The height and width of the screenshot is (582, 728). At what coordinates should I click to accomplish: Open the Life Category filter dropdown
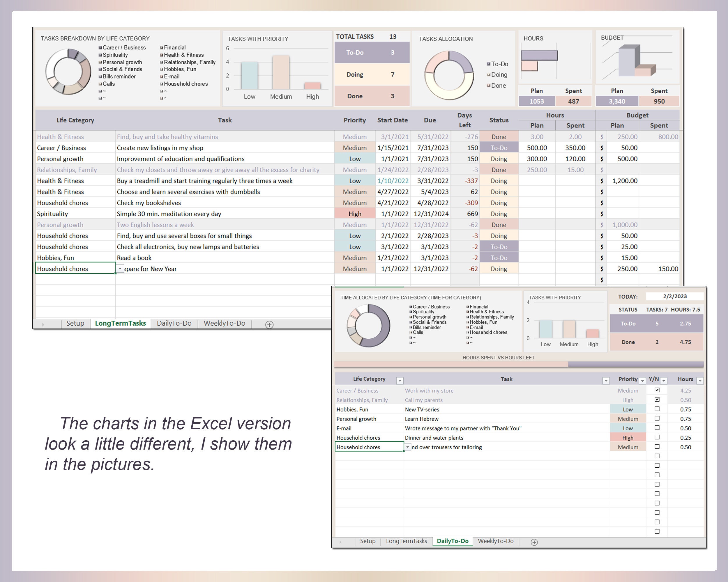click(x=400, y=380)
